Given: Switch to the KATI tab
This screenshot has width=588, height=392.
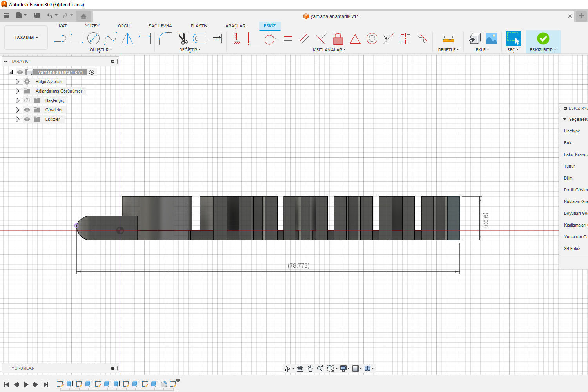Looking at the screenshot, I should 63,26.
